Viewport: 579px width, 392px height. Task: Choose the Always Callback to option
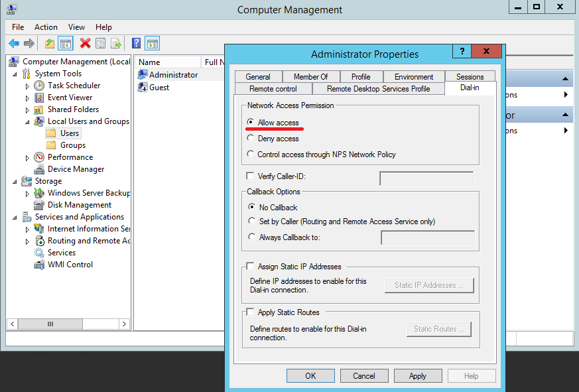coord(251,237)
